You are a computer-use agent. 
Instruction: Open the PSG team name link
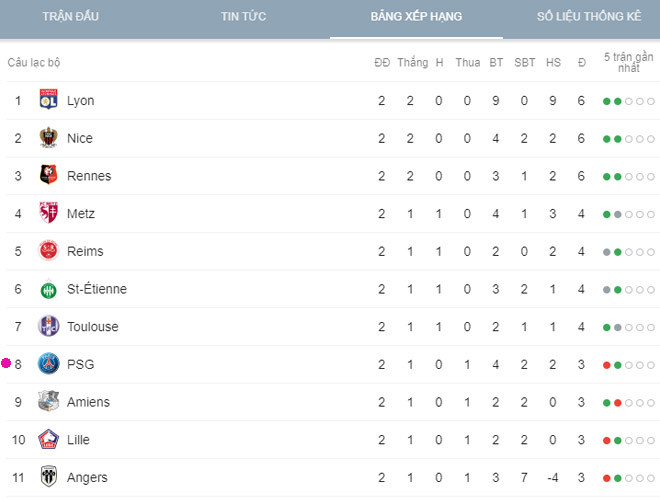[81, 365]
